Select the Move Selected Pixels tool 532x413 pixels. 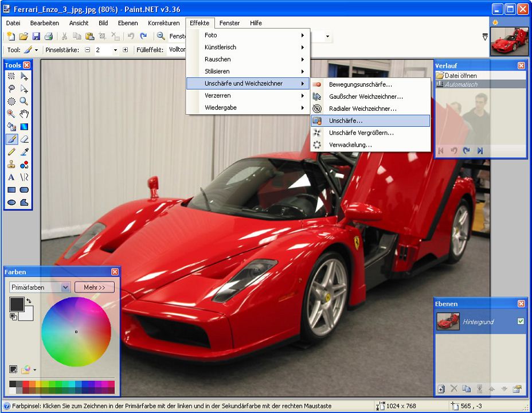tap(24, 76)
